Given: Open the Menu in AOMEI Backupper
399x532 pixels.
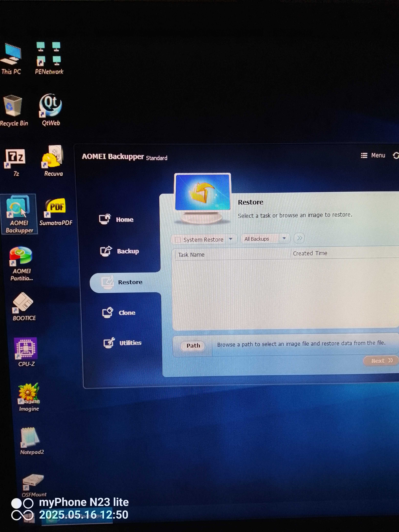Looking at the screenshot, I should [373, 155].
